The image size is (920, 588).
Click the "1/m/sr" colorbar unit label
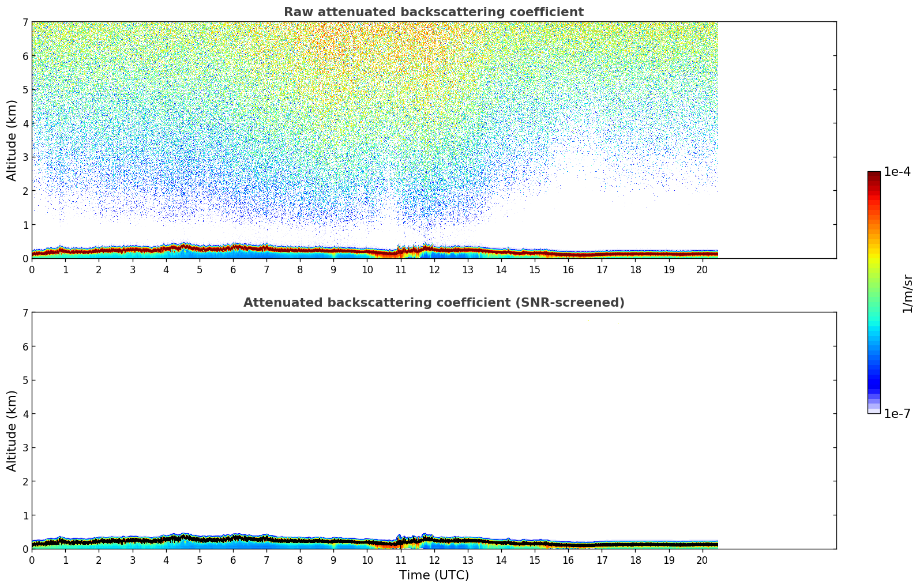(x=908, y=293)
